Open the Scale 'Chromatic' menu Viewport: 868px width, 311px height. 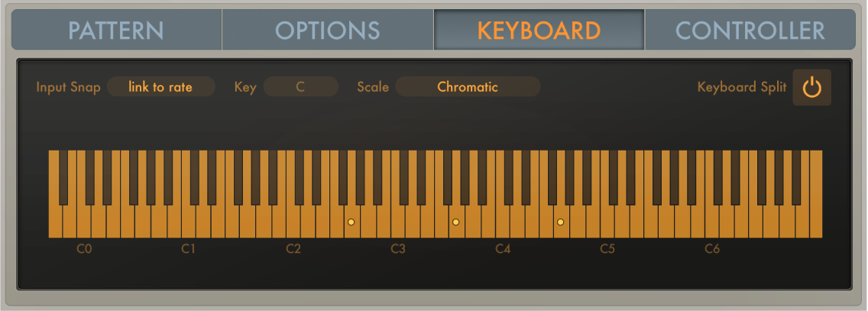coord(468,87)
